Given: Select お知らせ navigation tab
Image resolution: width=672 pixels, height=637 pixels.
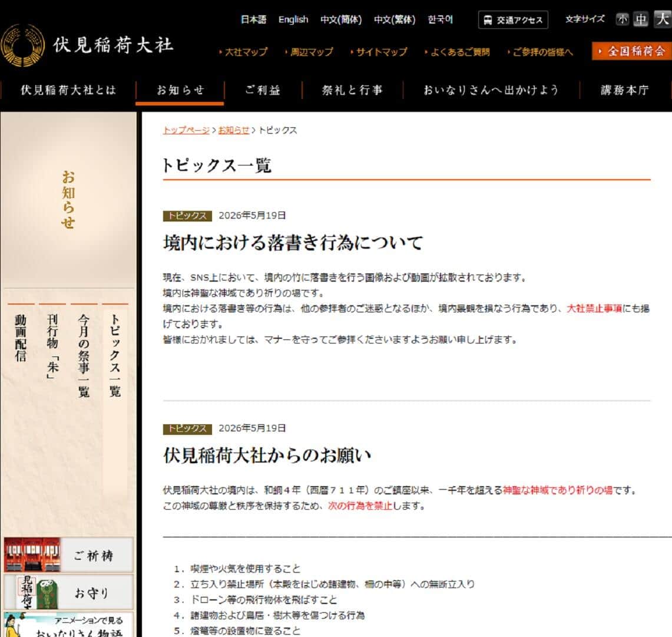Looking at the screenshot, I should click(180, 90).
